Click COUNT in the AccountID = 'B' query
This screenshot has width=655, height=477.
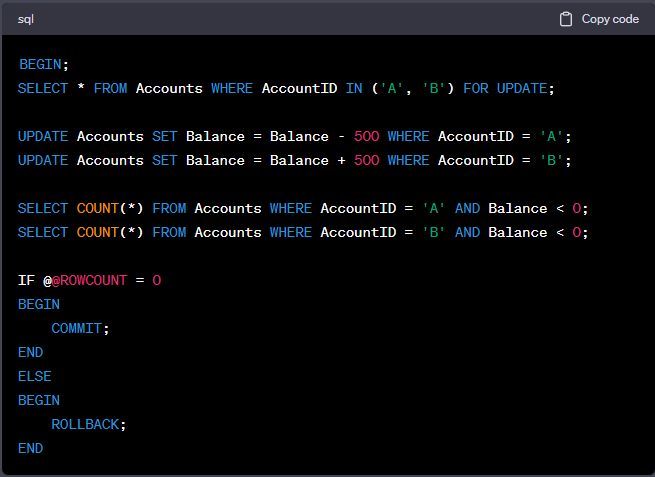[98, 232]
